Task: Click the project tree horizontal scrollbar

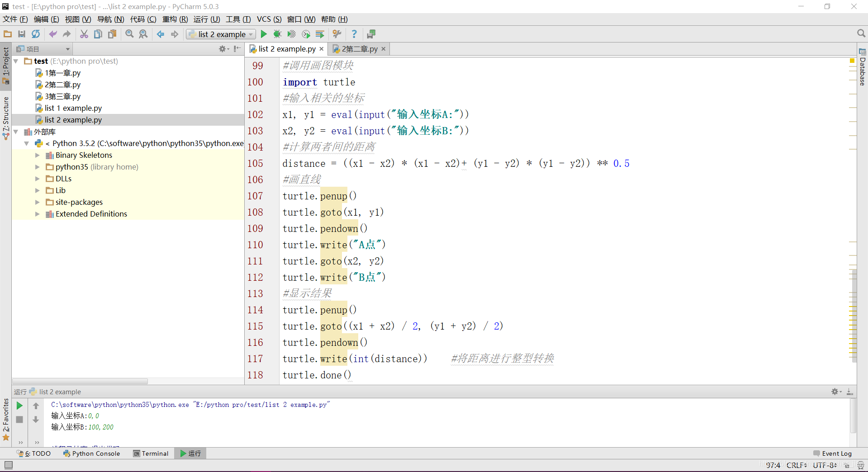Action: (80, 381)
